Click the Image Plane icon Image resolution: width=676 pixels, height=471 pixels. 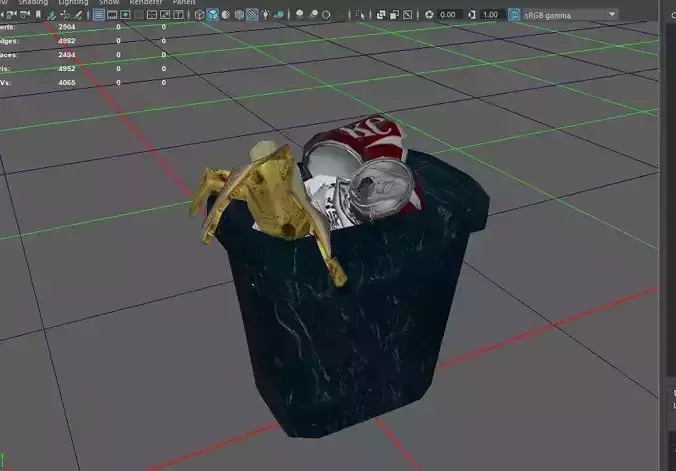pyautogui.click(x=52, y=15)
